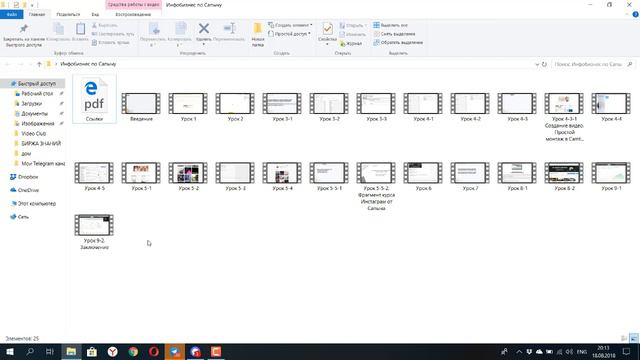The image size is (640, 360).
Task: Select the Урок 9-2 Заключение video
Action: tap(94, 225)
